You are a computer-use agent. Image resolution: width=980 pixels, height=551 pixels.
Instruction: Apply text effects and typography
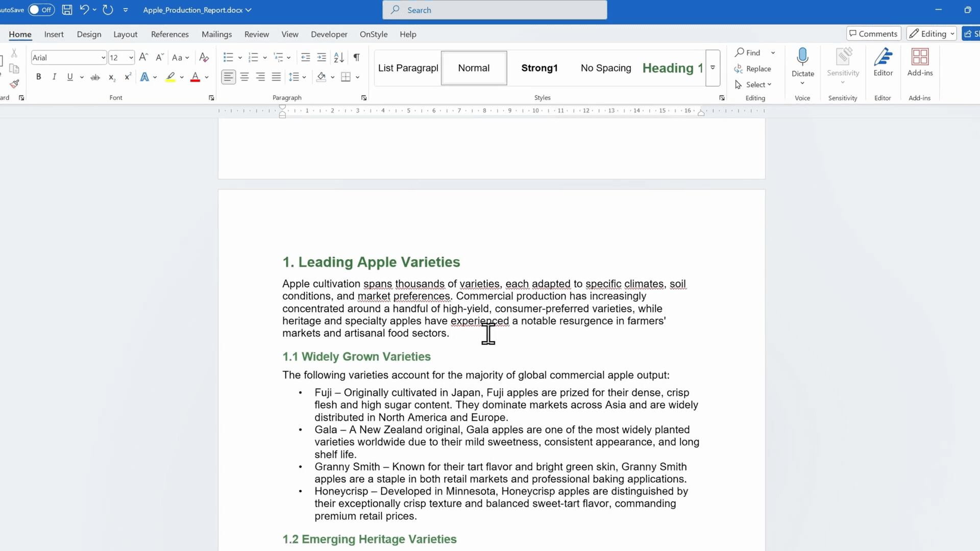click(144, 77)
